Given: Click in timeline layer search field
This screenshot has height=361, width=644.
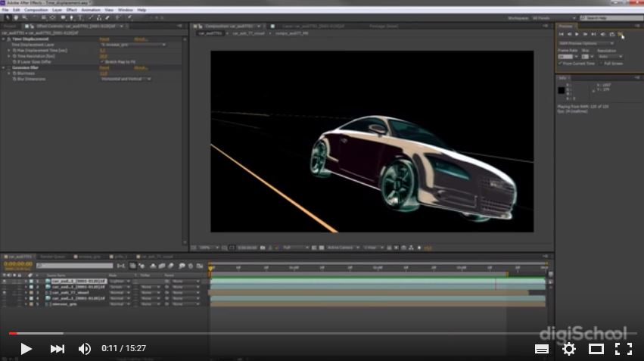Looking at the screenshot, I should pyautogui.click(x=75, y=266).
